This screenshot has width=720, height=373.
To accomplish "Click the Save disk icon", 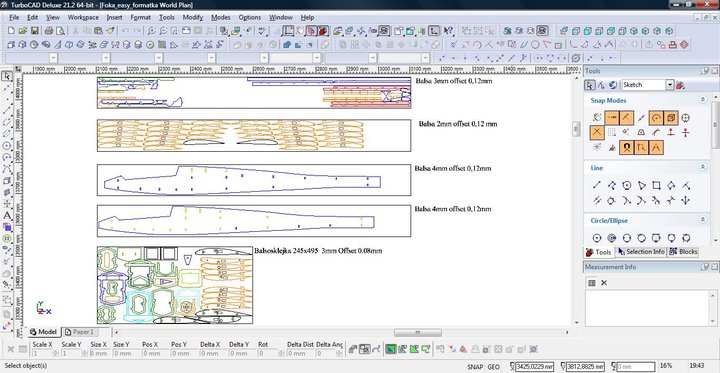I will tap(34, 31).
